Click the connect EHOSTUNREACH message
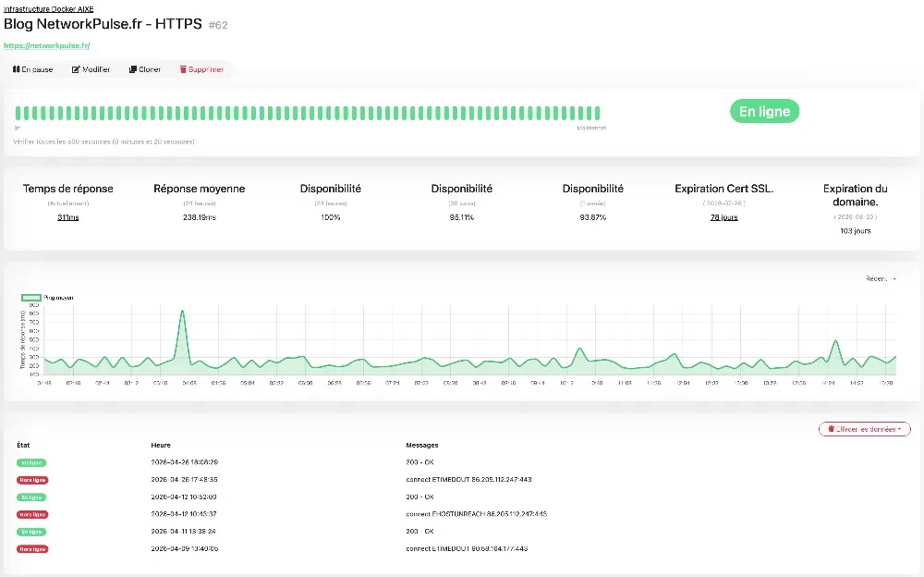This screenshot has height=577, width=924. (x=476, y=514)
